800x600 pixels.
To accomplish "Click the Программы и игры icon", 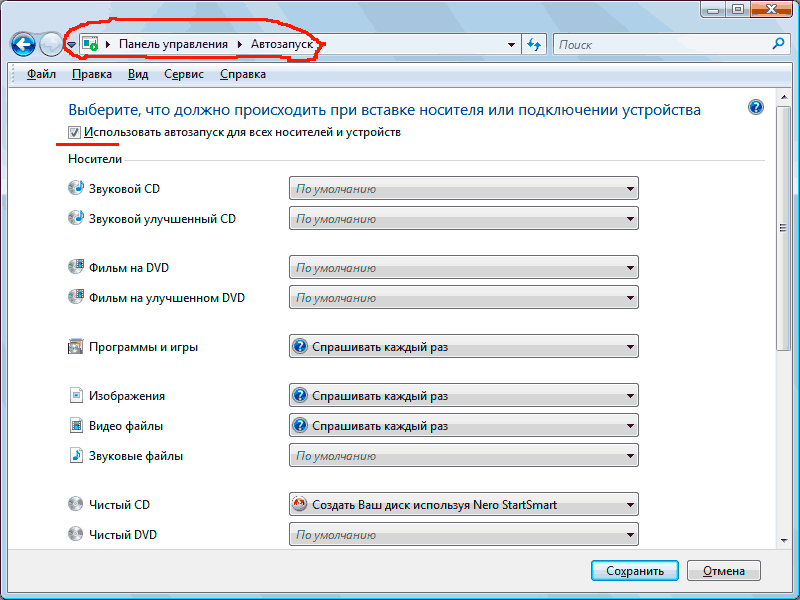I will [76, 346].
